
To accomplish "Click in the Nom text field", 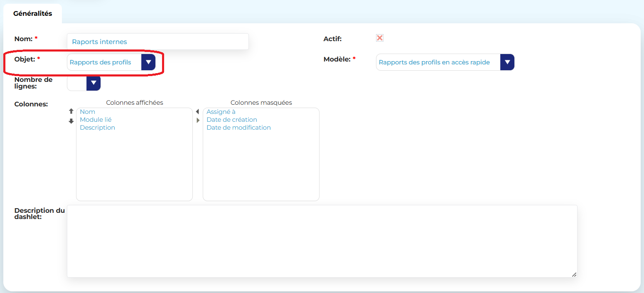I will point(158,42).
